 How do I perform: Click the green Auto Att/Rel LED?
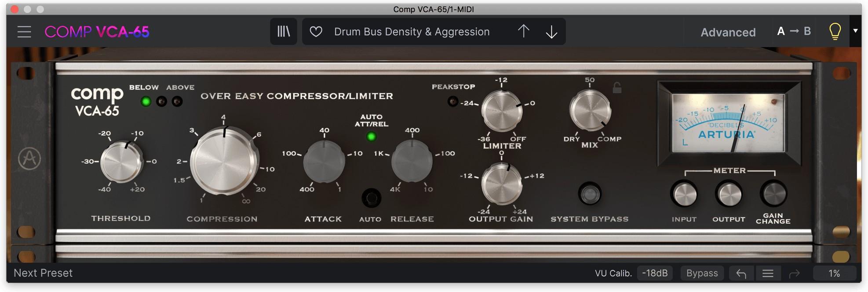pyautogui.click(x=371, y=137)
